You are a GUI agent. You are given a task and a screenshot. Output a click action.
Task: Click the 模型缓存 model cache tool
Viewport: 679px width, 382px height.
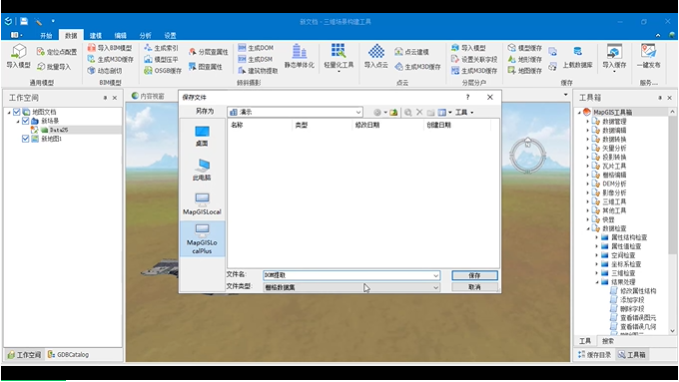click(x=525, y=48)
